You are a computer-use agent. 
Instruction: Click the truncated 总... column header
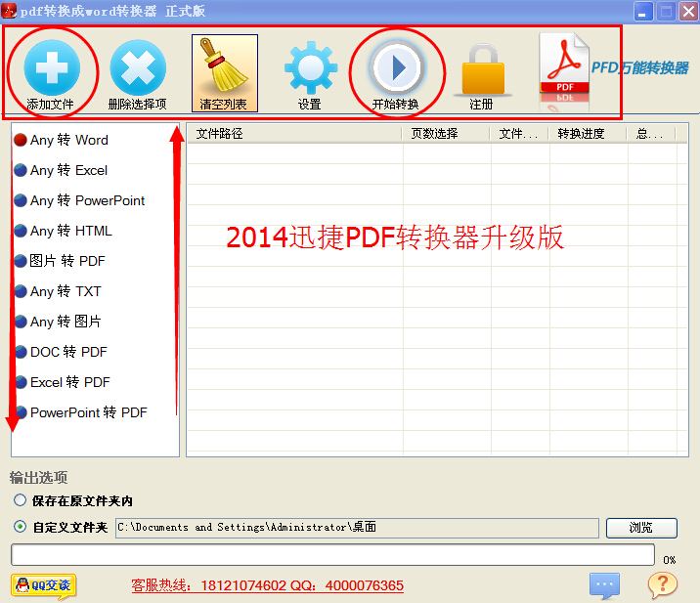[651, 134]
